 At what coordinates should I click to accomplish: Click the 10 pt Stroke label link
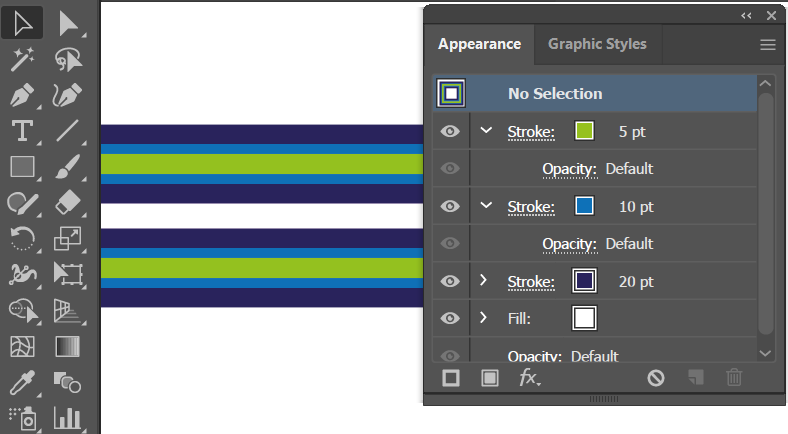click(x=531, y=207)
